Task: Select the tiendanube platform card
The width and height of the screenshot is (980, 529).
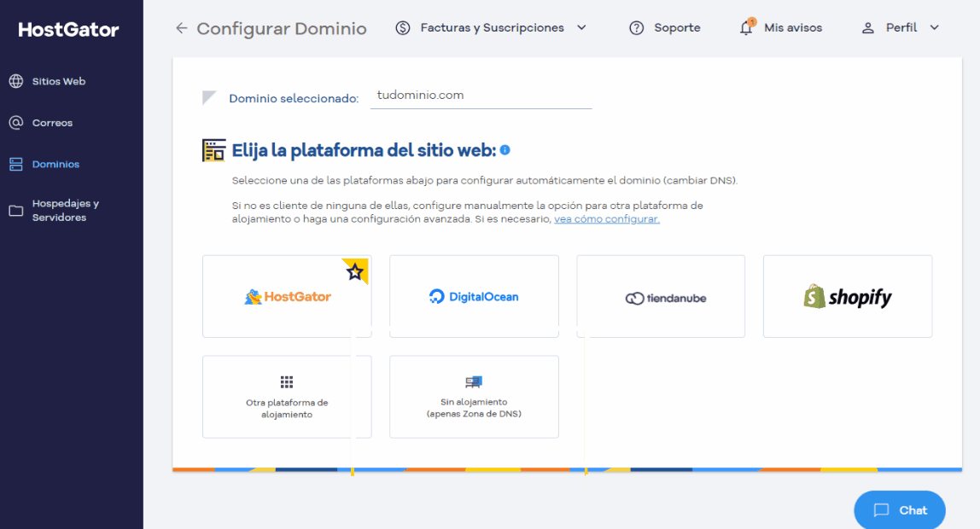Action: [x=661, y=296]
